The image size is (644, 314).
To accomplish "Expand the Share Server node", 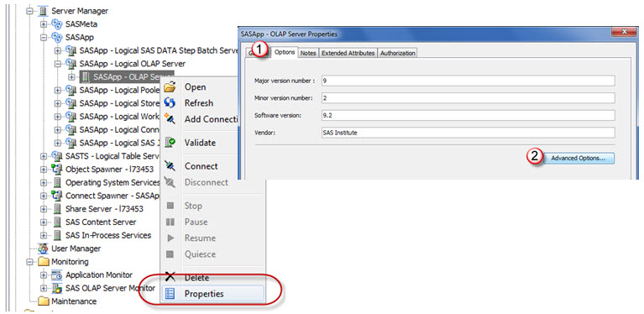I will pos(44,208).
